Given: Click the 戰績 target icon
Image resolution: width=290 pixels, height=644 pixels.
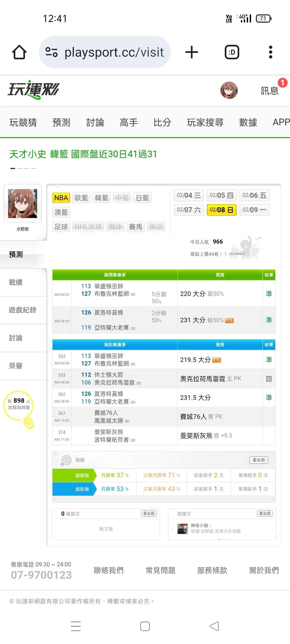Looking at the screenshot, I should [x=66, y=460].
